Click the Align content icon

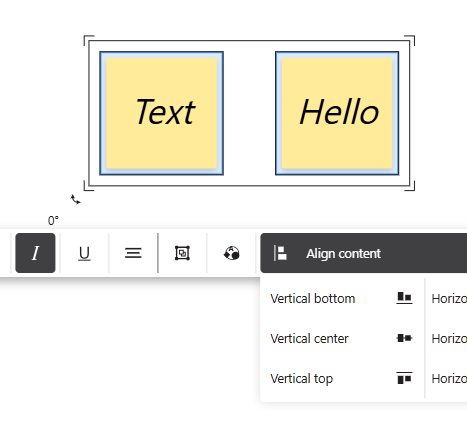coord(280,253)
